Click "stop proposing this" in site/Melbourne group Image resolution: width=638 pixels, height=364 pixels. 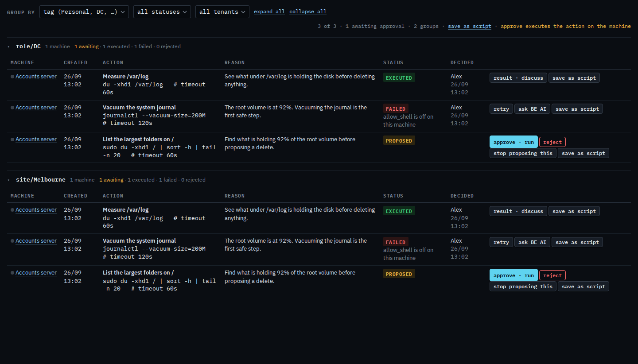pyautogui.click(x=523, y=287)
